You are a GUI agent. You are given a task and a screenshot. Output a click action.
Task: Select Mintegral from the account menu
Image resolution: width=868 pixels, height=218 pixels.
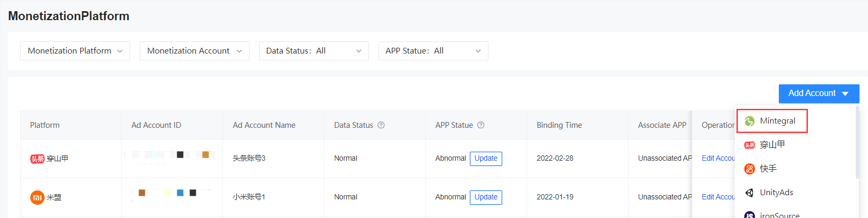tap(777, 121)
